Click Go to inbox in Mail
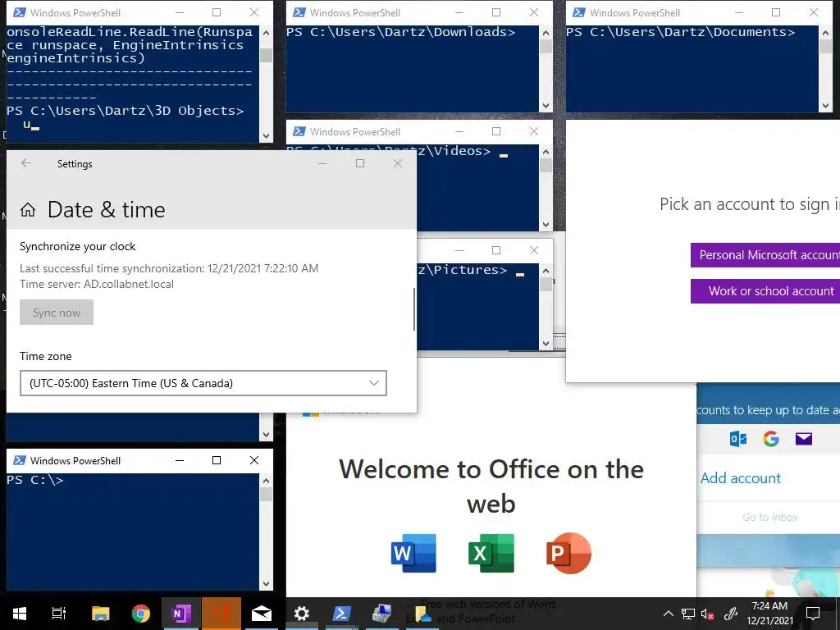Image resolution: width=840 pixels, height=630 pixels. coord(769,517)
